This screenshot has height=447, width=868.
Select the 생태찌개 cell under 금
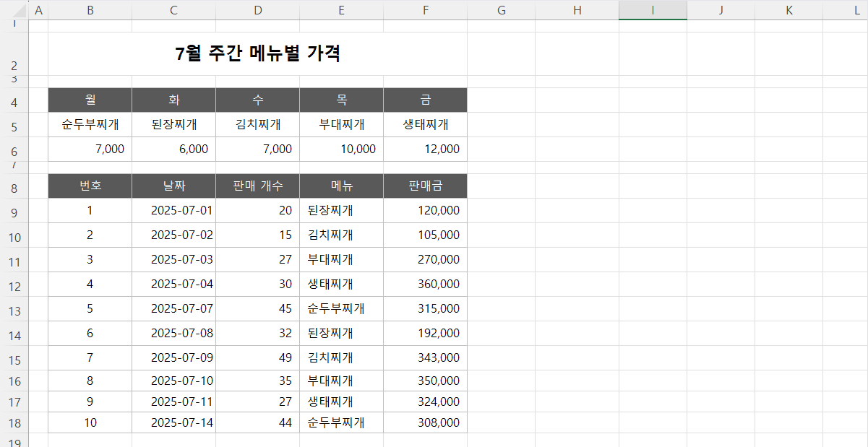tap(425, 125)
